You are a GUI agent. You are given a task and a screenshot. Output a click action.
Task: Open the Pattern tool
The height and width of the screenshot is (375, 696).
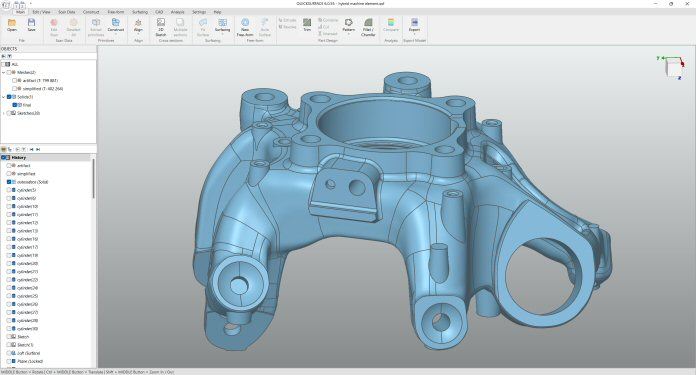click(348, 25)
